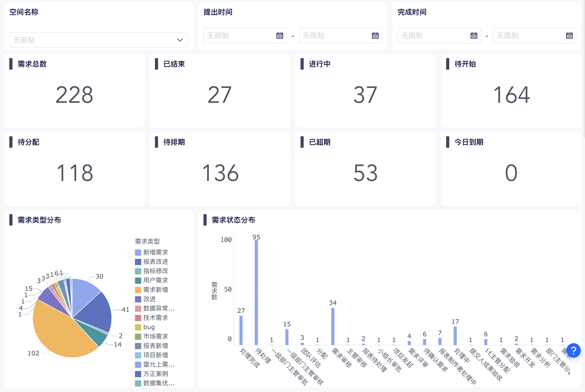Toggle 指标修改 legend entry

coord(155,271)
